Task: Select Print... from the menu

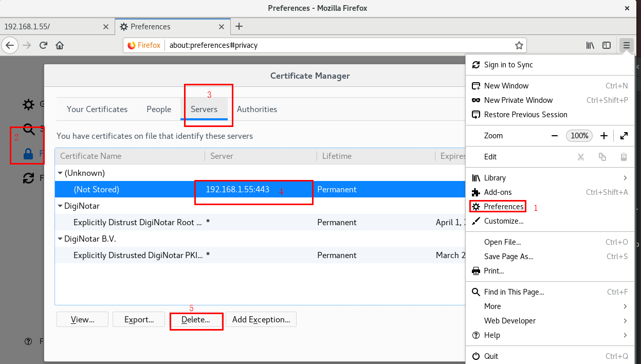Action: pyautogui.click(x=550, y=271)
